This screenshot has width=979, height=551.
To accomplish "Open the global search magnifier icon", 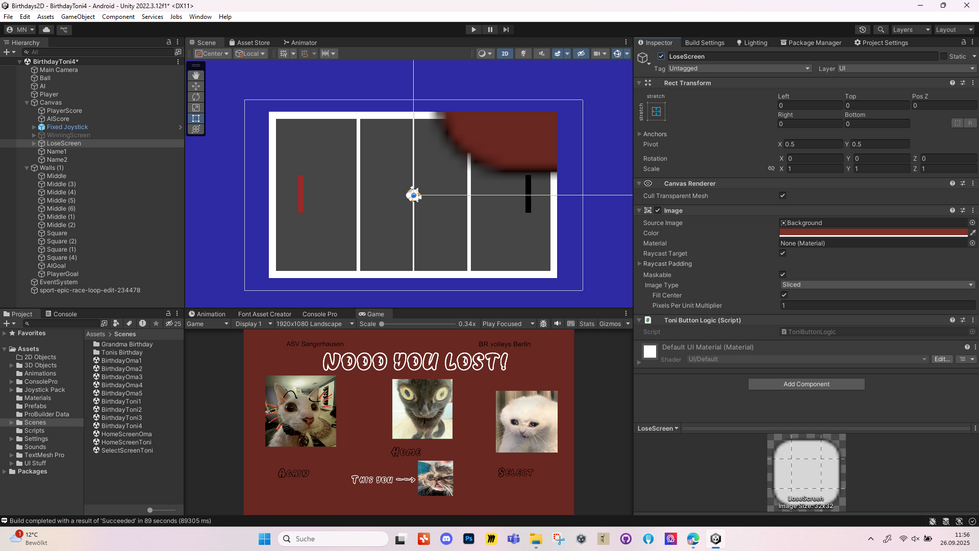I will click(880, 29).
